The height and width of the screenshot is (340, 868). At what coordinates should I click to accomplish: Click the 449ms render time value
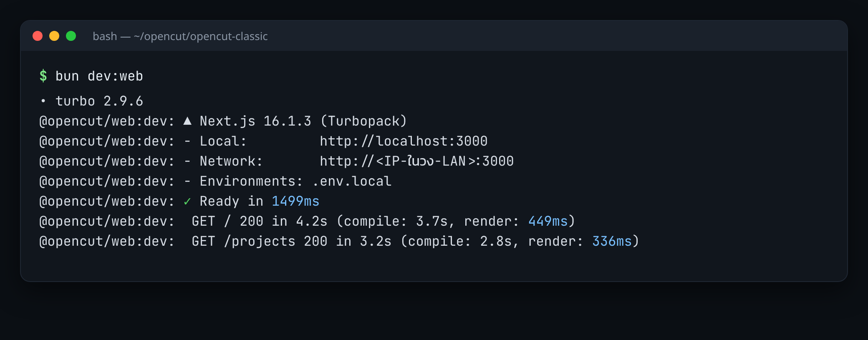[x=548, y=221]
